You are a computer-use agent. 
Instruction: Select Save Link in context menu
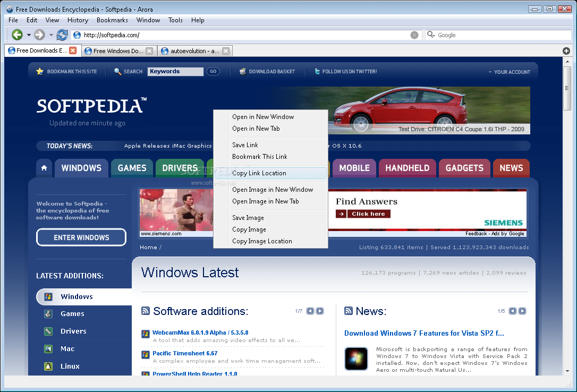pyautogui.click(x=270, y=145)
